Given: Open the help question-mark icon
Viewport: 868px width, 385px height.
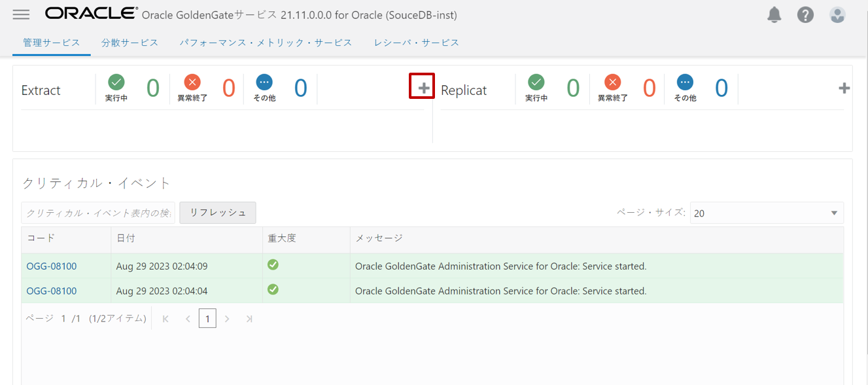Looking at the screenshot, I should pos(805,14).
